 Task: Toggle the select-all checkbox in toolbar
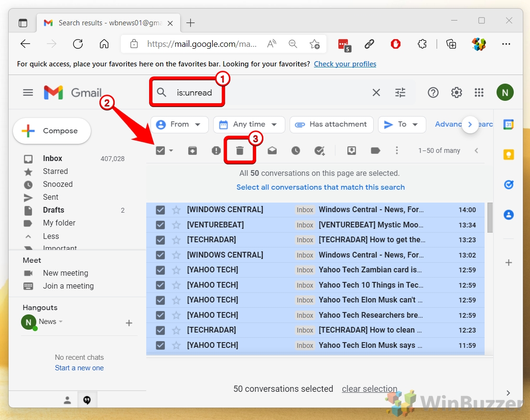(x=160, y=151)
